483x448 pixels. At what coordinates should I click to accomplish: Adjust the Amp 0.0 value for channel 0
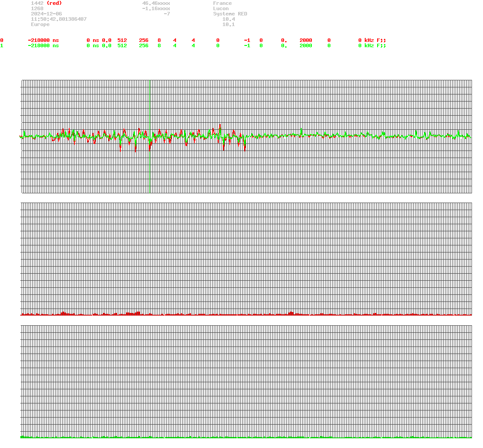point(106,40)
